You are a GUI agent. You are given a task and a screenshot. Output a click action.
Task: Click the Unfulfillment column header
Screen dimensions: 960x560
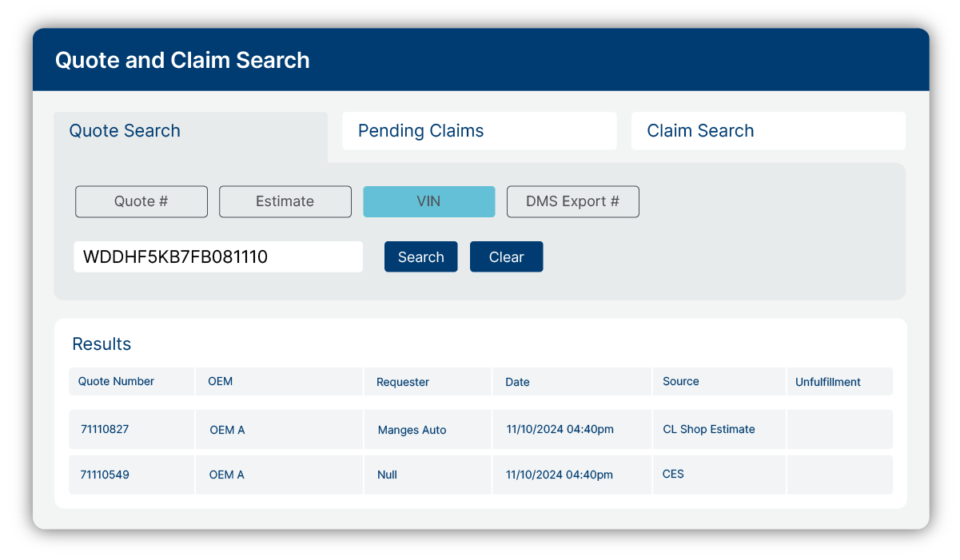pyautogui.click(x=828, y=382)
